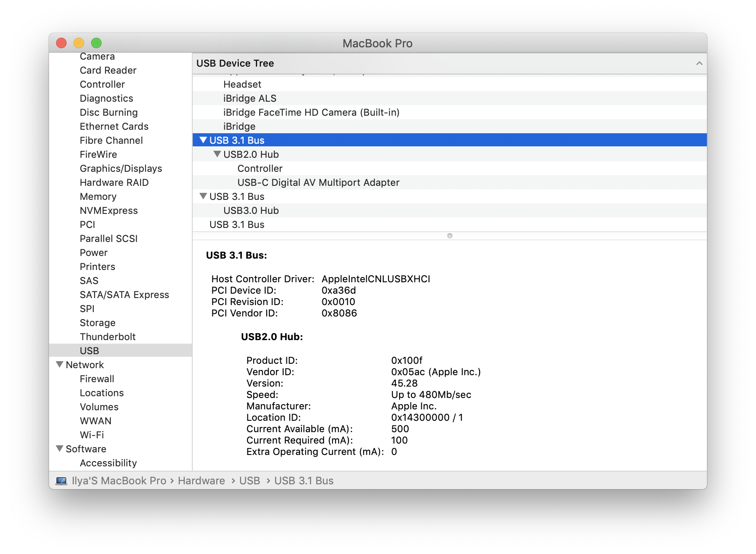Select iBridge ALS in the device tree
756x554 pixels.
click(450, 98)
